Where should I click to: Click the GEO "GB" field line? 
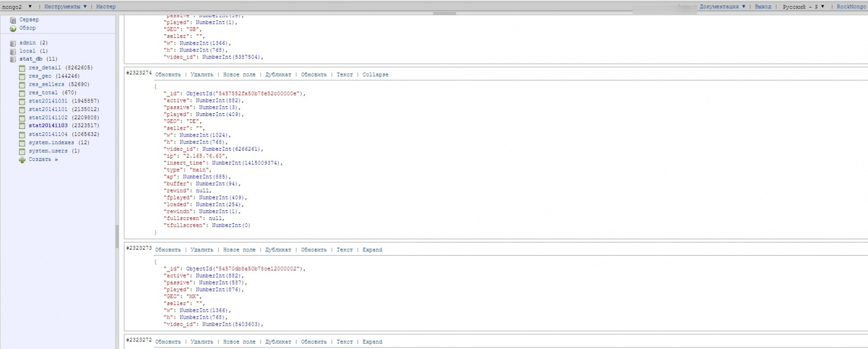click(183, 29)
